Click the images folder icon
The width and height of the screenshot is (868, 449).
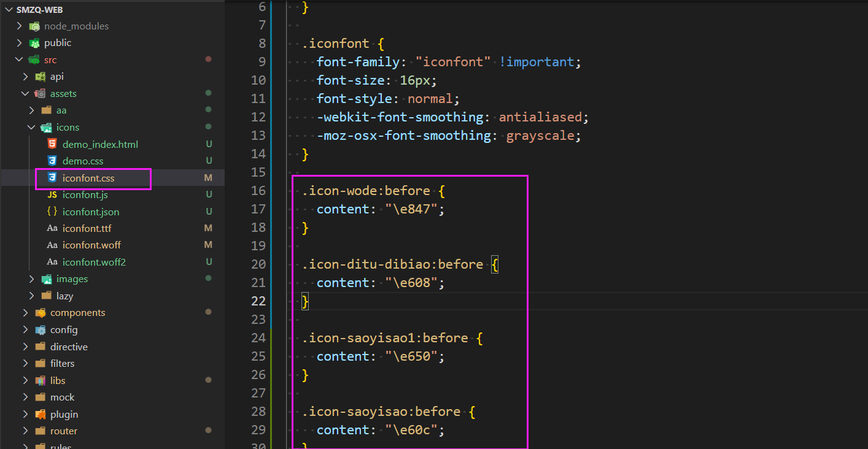point(47,279)
